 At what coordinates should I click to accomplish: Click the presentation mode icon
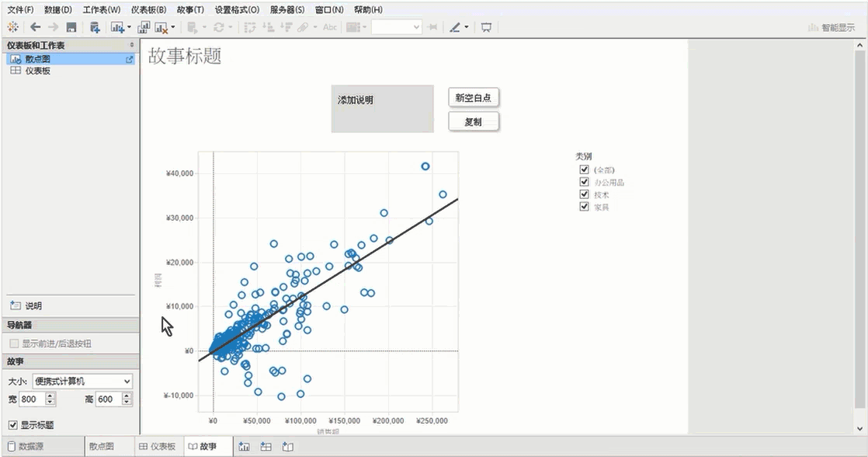(486, 27)
